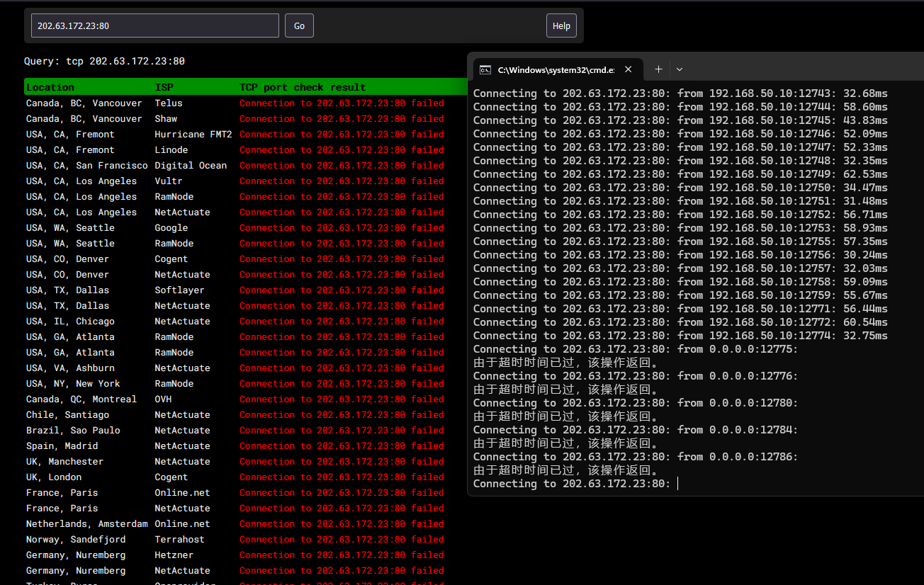
Task: Select the 'Norway, Sandefjord' location
Action: [76, 540]
